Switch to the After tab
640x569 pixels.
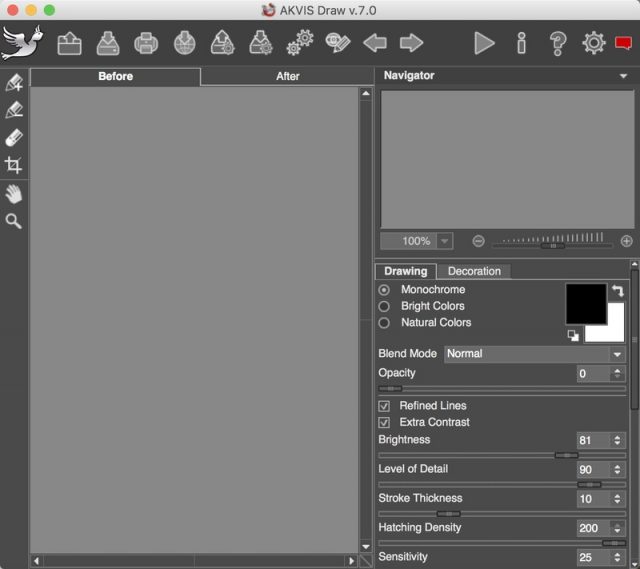point(287,76)
